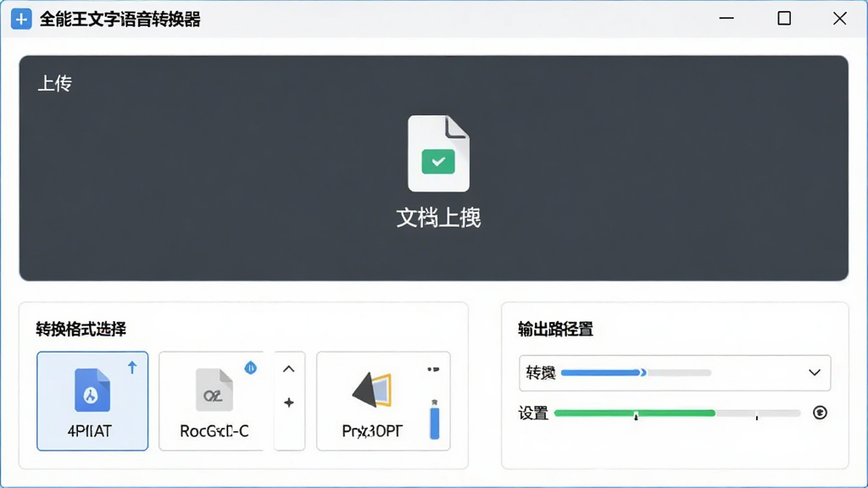Click the 转换格式选择 heading
This screenshot has width=868, height=488.
81,330
